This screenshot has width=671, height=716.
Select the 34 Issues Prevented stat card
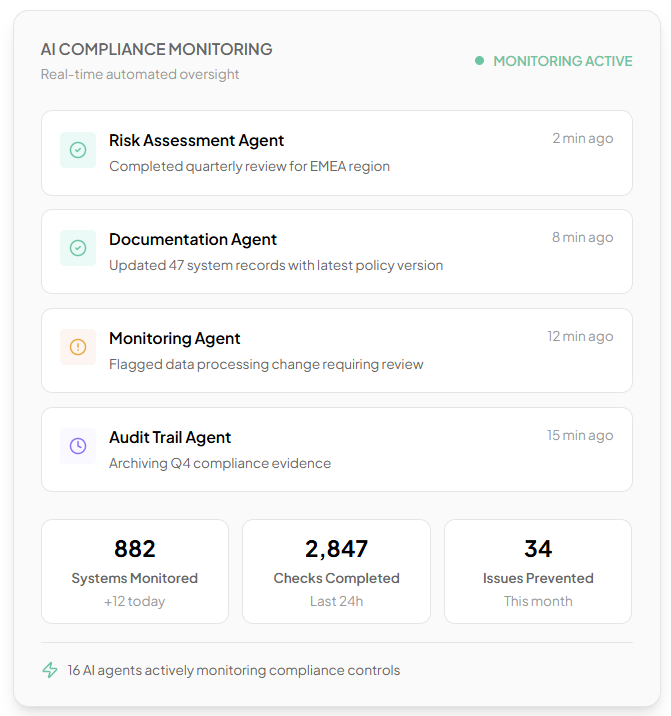538,571
